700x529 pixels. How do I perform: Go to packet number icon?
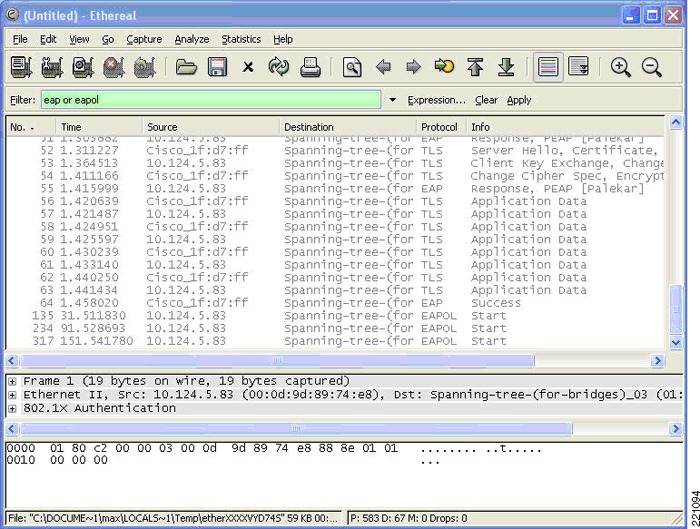point(444,67)
